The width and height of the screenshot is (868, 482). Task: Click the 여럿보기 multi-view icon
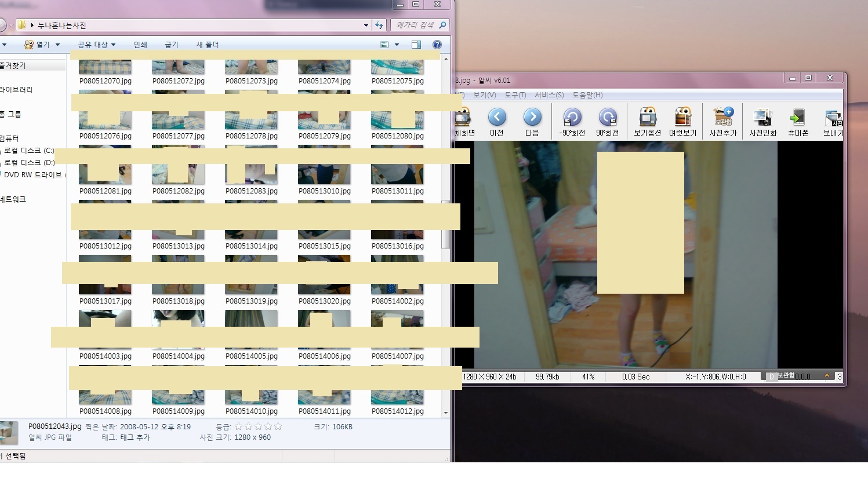pos(682,118)
